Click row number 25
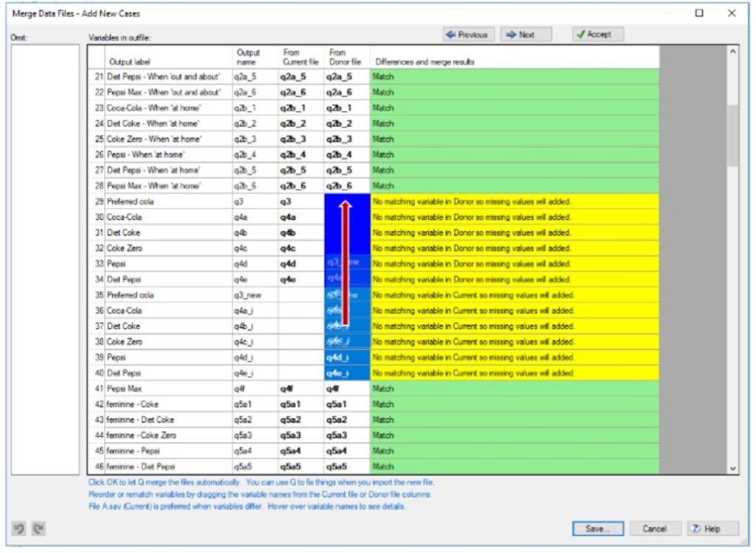This screenshot has height=553, width=756. pos(100,139)
